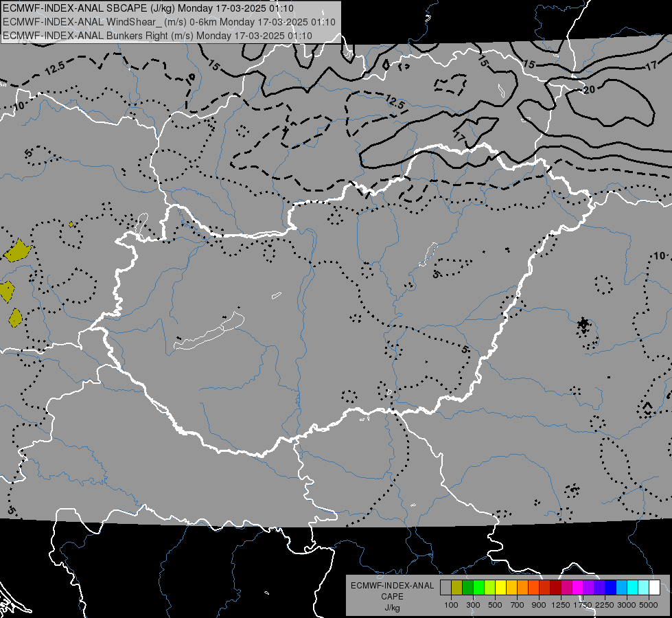Click the legend value 2250
Viewport: 672px width, 618px height.
(604, 605)
